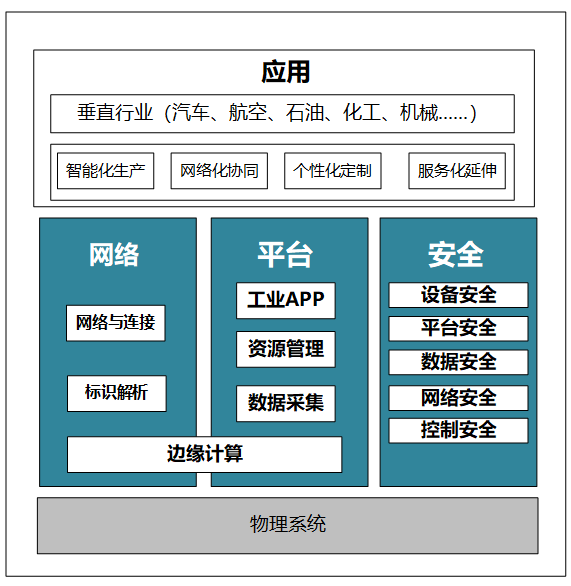Select the 网络化协同 box

click(219, 171)
